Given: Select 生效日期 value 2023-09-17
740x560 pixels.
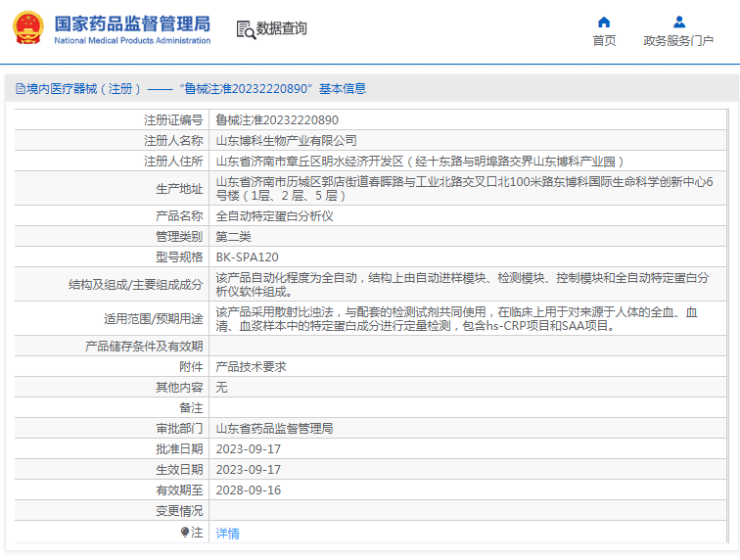Looking at the screenshot, I should 249,470.
